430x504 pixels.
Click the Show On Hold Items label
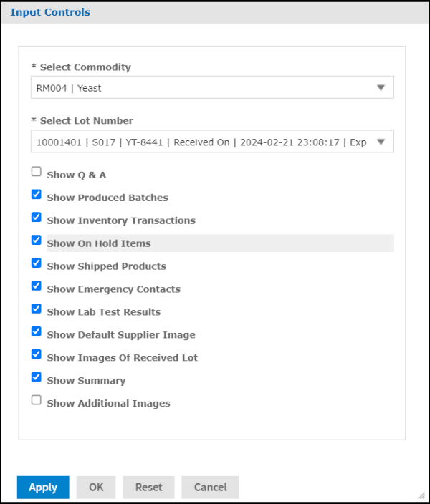tap(99, 243)
